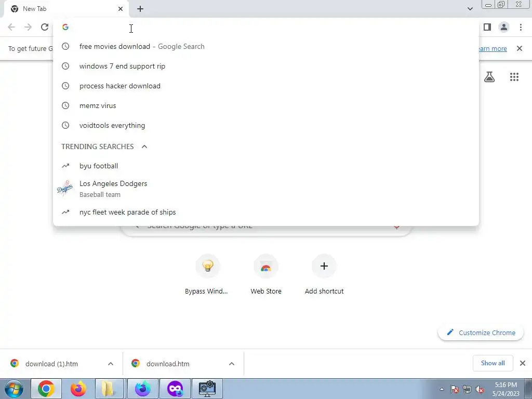Open the profile avatar menu
Viewport: 532px width, 399px height.
[x=504, y=27]
